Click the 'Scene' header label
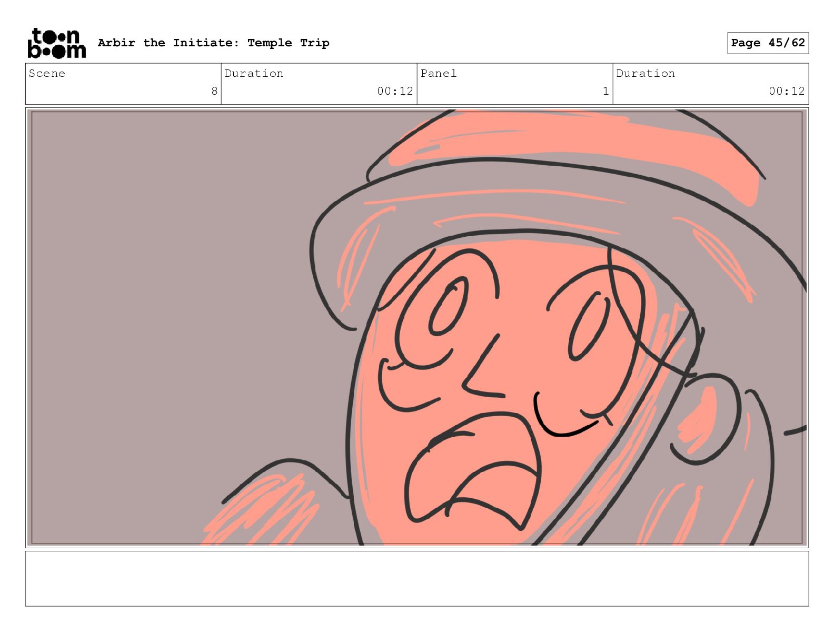This screenshot has width=834, height=644. [x=47, y=73]
